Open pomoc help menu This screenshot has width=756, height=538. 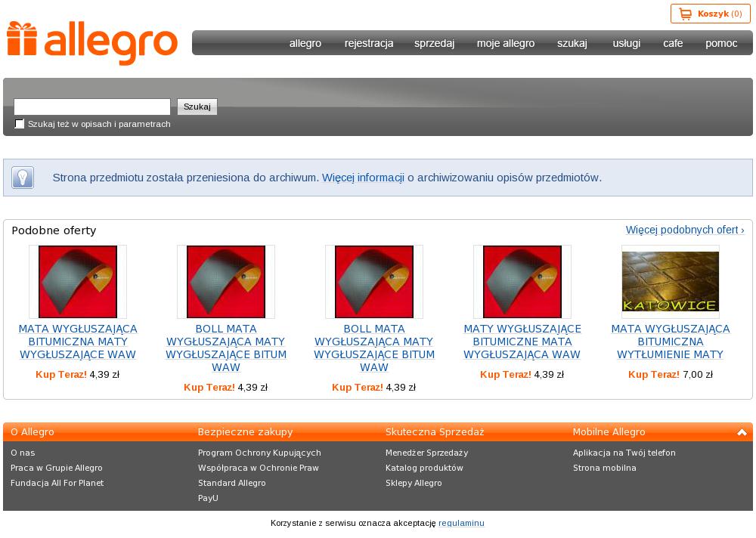click(721, 43)
